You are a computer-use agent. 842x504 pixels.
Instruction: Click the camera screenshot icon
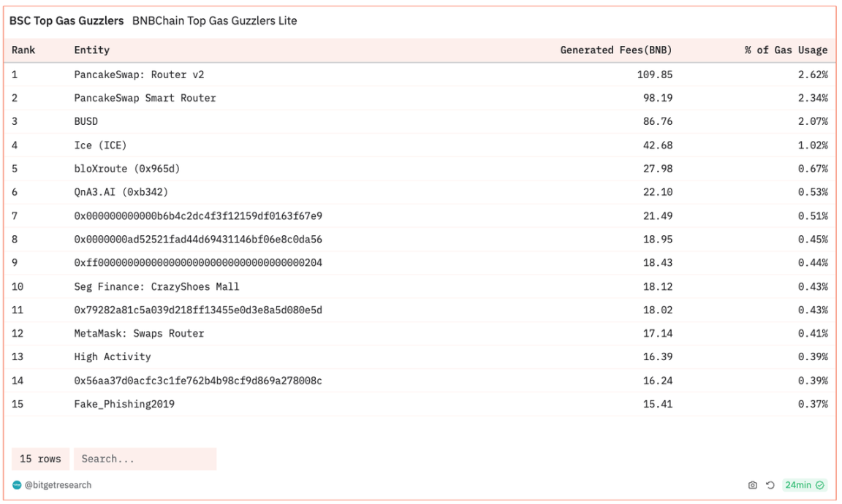[753, 485]
